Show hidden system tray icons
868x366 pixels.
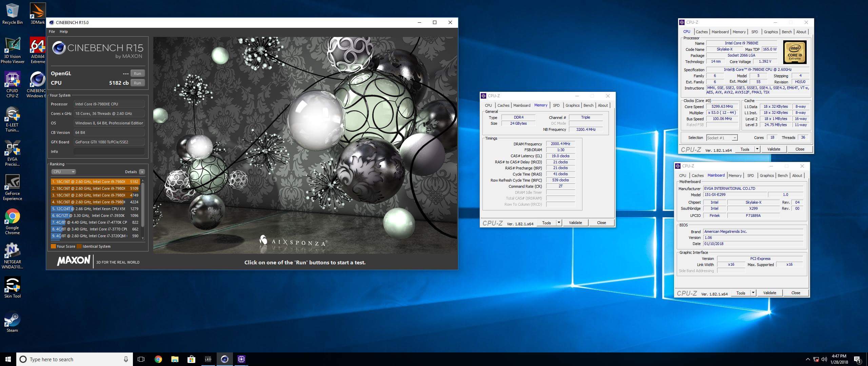pyautogui.click(x=808, y=359)
